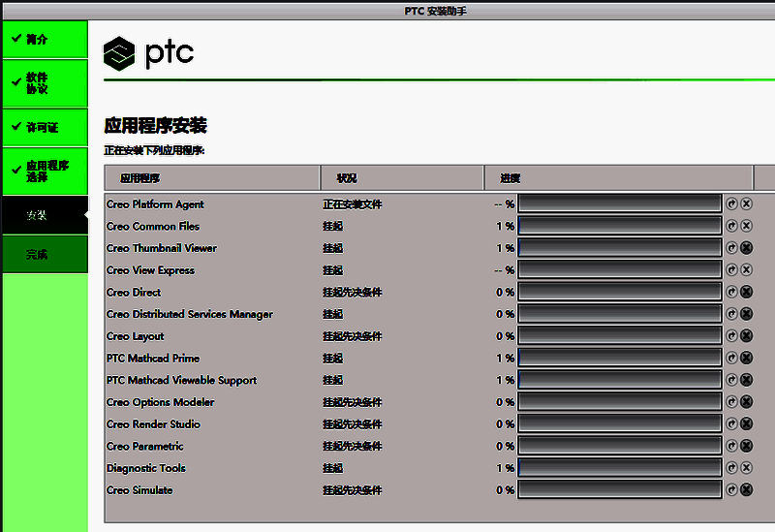Click the retry arrow for Creo View Express
The height and width of the screenshot is (532, 775).
point(732,270)
